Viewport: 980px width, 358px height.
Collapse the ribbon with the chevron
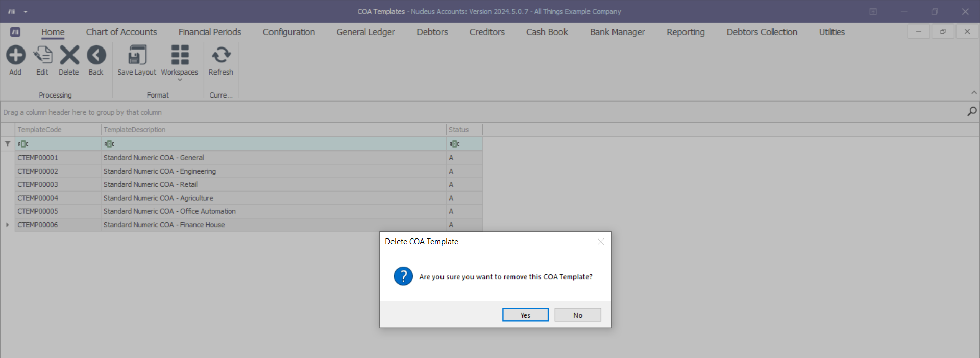coord(974,93)
